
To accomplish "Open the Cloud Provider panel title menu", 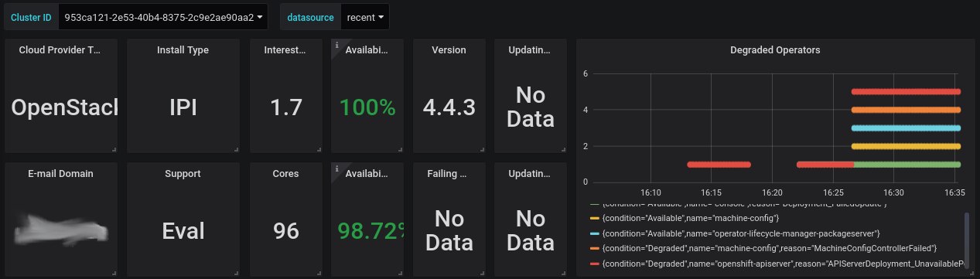I will point(60,49).
